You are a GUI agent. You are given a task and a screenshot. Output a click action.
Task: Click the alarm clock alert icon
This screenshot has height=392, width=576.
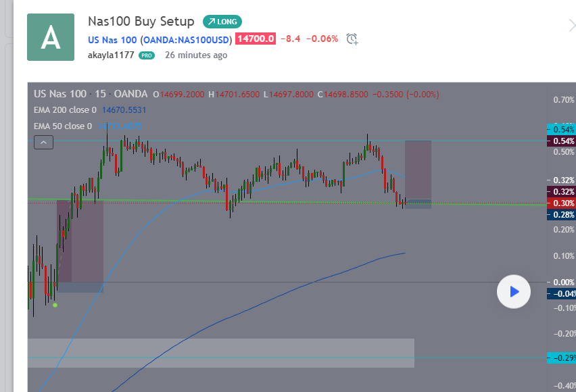[x=352, y=39]
